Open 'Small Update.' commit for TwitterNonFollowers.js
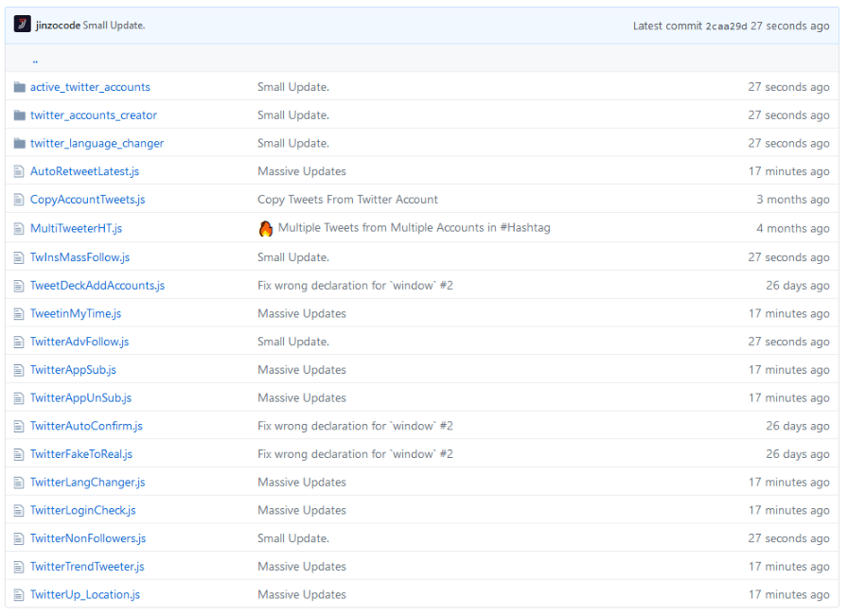The image size is (848, 616). [x=293, y=538]
